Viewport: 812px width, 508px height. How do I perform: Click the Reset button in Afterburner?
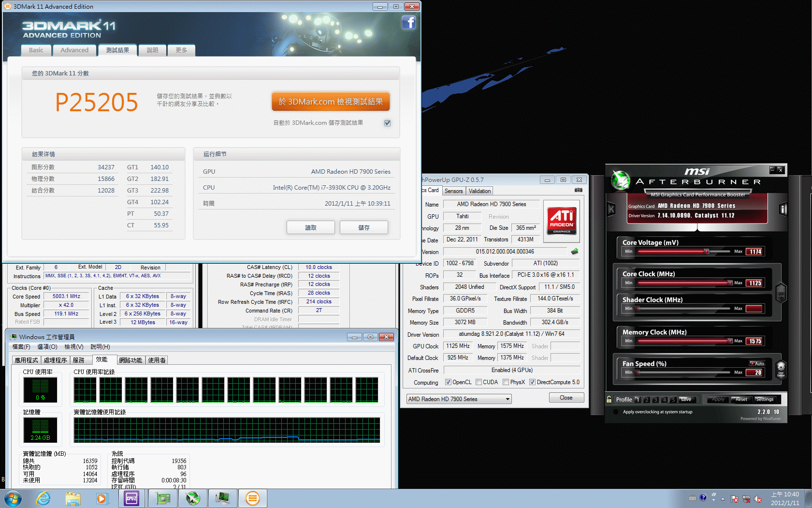[741, 399]
